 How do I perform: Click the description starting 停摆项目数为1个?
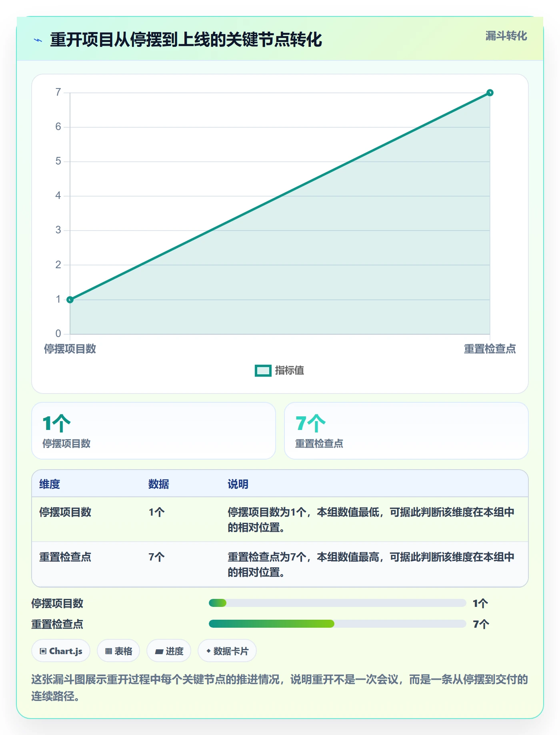click(x=371, y=520)
